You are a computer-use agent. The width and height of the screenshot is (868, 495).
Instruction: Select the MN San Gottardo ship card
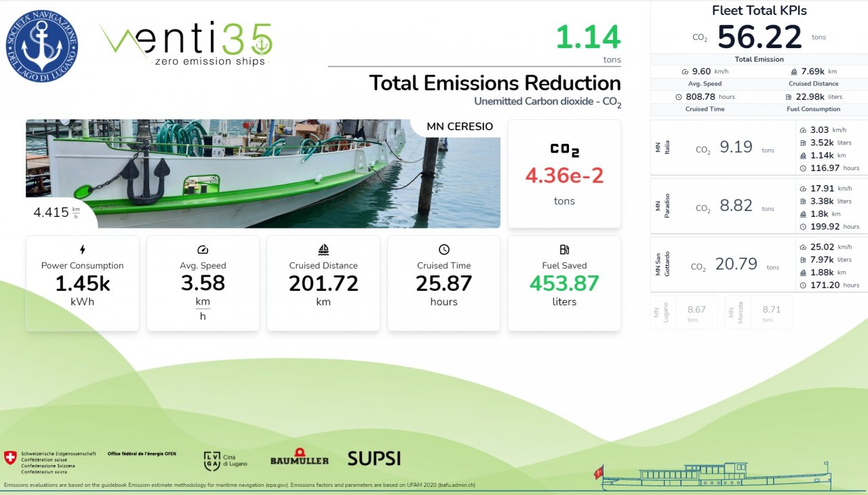[722, 264]
